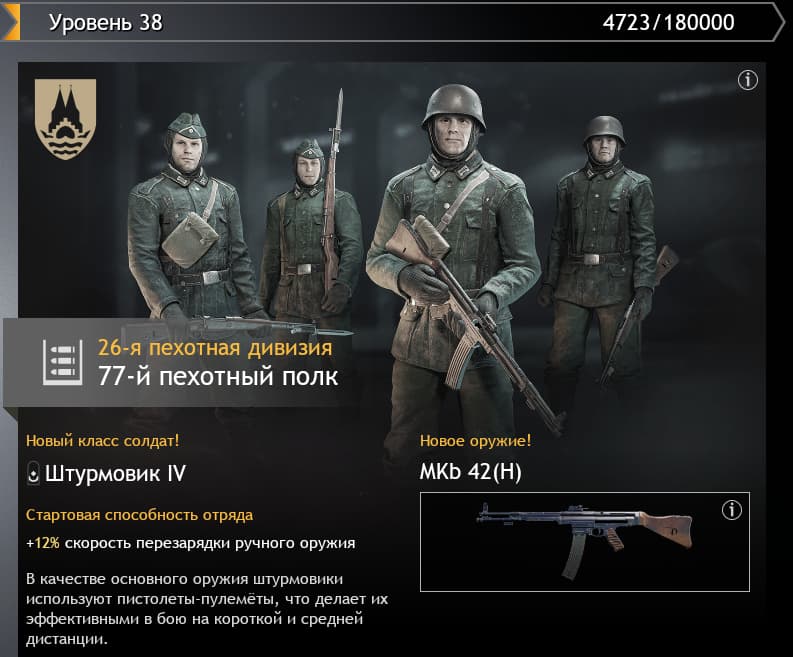
Task: Click the МКЬ 42(Н) weapon name
Action: [x=470, y=471]
